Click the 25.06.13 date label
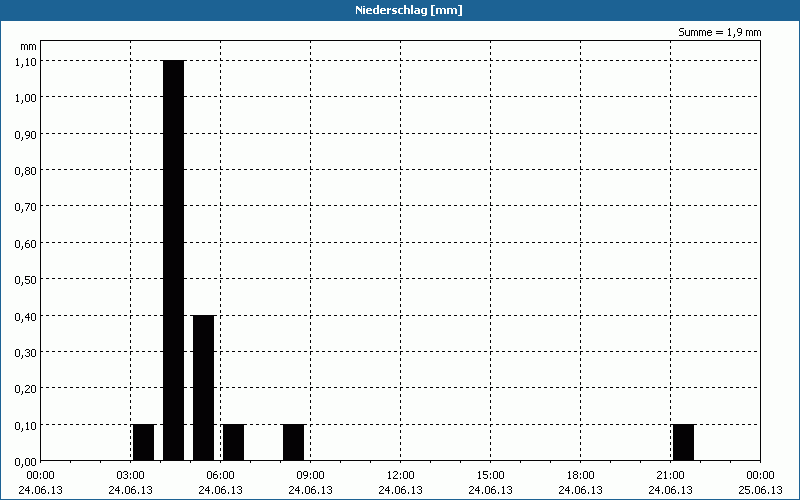The height and width of the screenshot is (500, 800). click(760, 490)
